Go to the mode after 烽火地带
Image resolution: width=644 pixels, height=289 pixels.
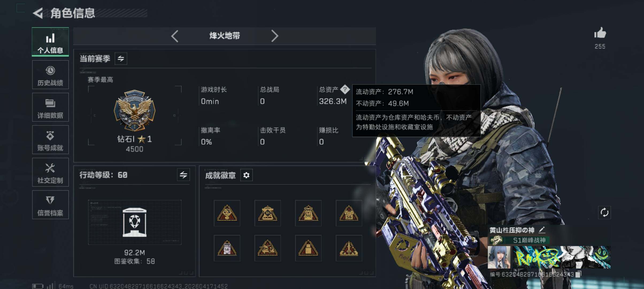275,36
